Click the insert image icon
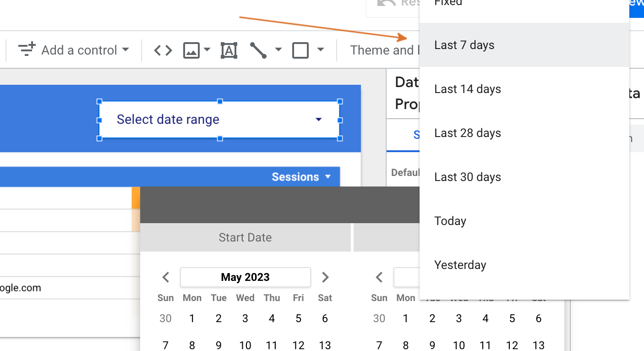The width and height of the screenshot is (644, 351). [x=191, y=50]
